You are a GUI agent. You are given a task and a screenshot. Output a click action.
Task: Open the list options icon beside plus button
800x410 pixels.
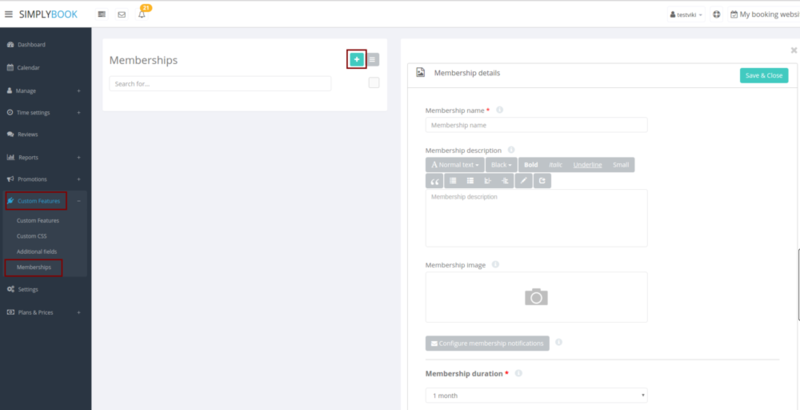[372, 60]
